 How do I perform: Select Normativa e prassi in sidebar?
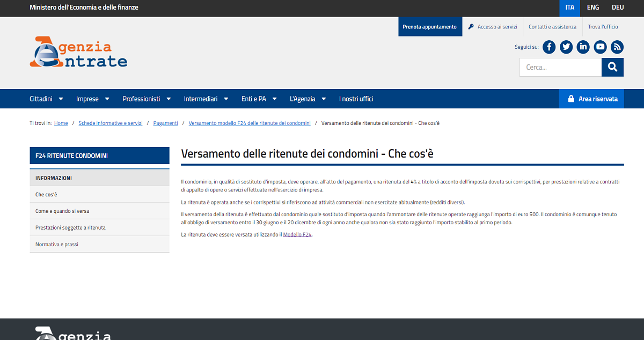[100, 245]
